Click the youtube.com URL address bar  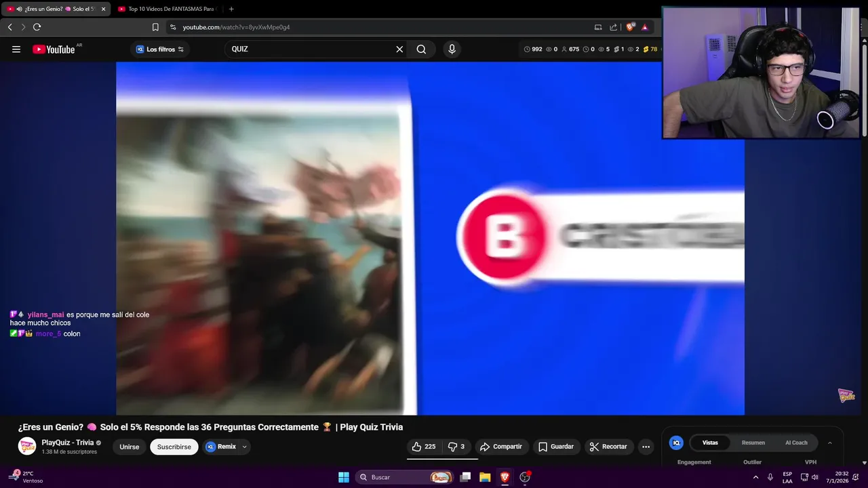pyautogui.click(x=236, y=27)
